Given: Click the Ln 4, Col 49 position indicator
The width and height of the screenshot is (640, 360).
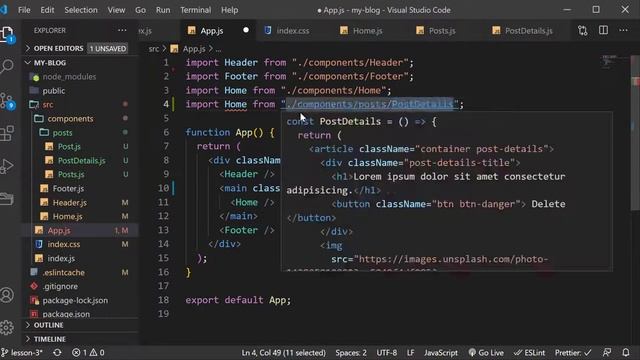Looking at the screenshot, I should [x=283, y=353].
